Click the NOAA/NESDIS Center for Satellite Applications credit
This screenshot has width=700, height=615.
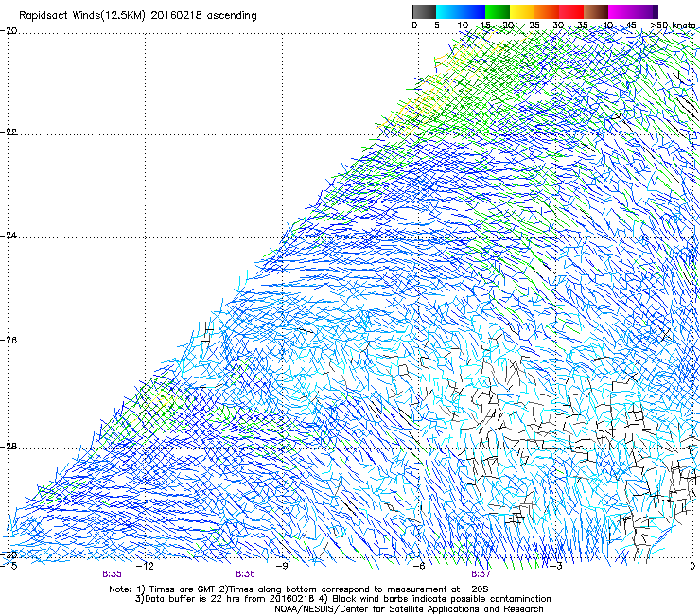(x=409, y=609)
